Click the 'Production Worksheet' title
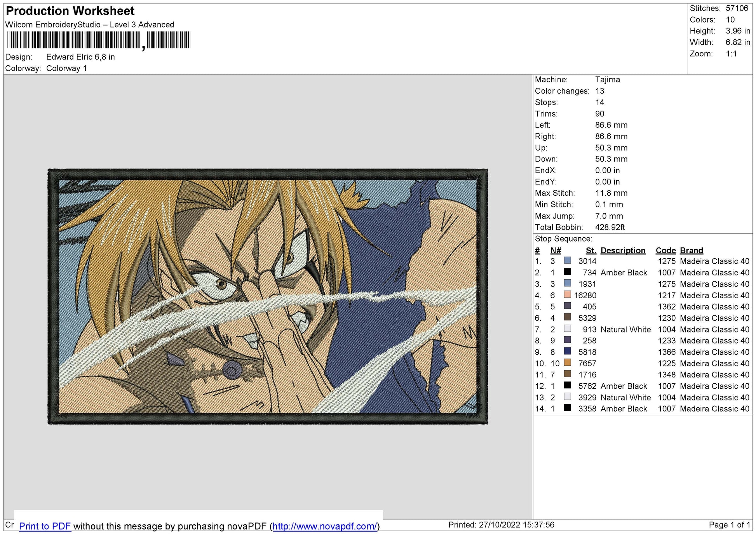756x534 pixels. tap(70, 11)
